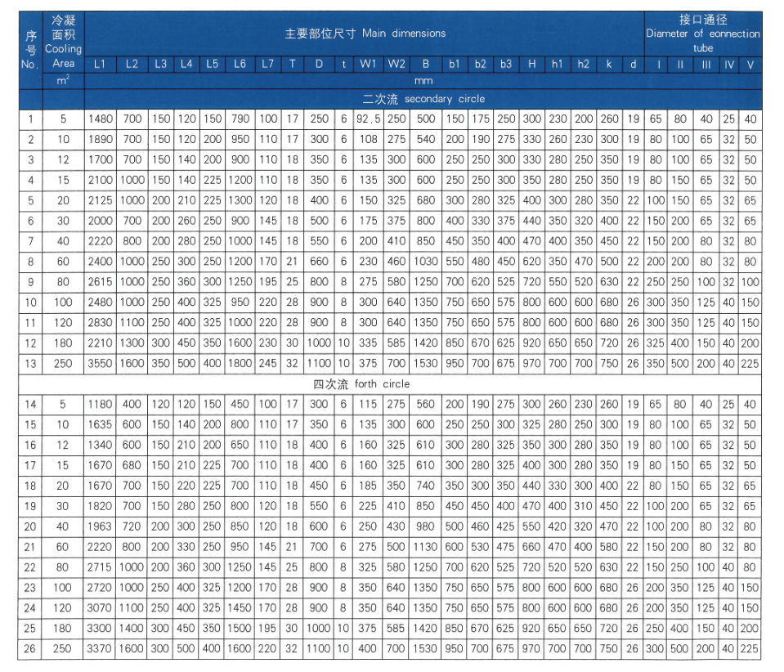
Task: Select the row number 26 cell
Action: tap(30, 649)
